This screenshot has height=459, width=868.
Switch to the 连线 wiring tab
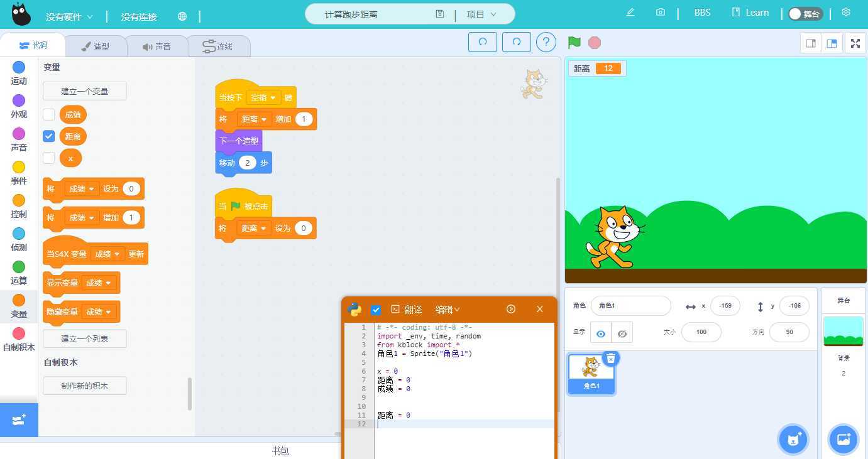click(218, 46)
